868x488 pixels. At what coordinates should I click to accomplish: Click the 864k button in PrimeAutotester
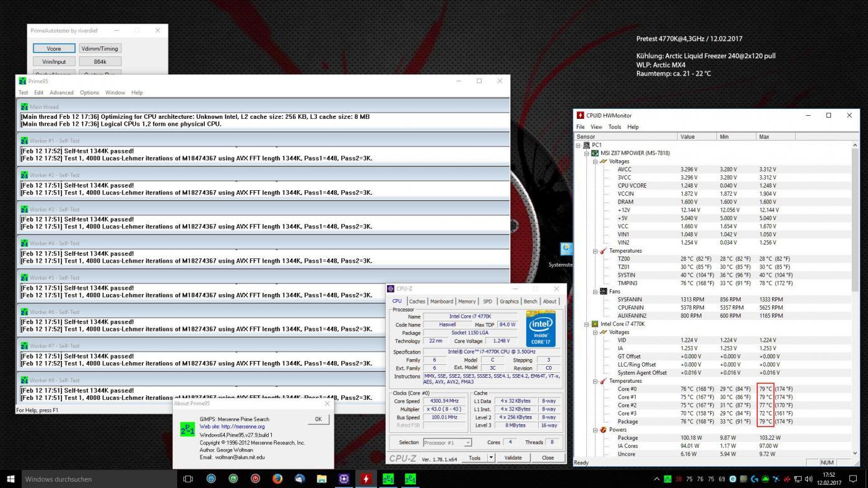pos(100,61)
